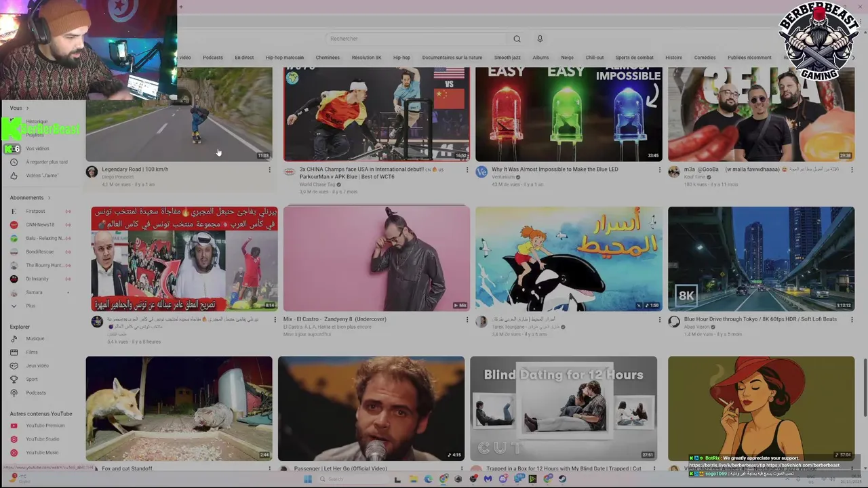The width and height of the screenshot is (868, 488).
Task: Open Windows Start menu
Action: pyautogui.click(x=307, y=479)
